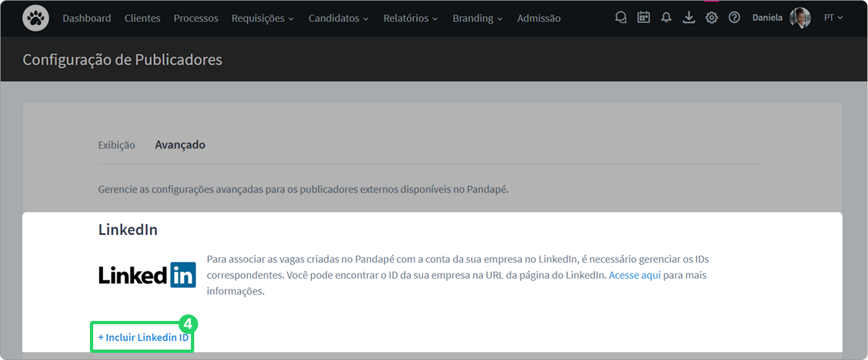Viewport: 868px width, 360px height.
Task: Click the Acesse aqui link
Action: pos(635,275)
